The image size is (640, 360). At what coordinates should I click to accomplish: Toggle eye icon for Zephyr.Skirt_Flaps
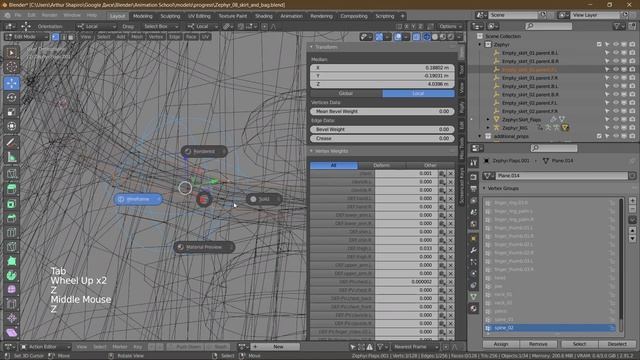click(616, 120)
